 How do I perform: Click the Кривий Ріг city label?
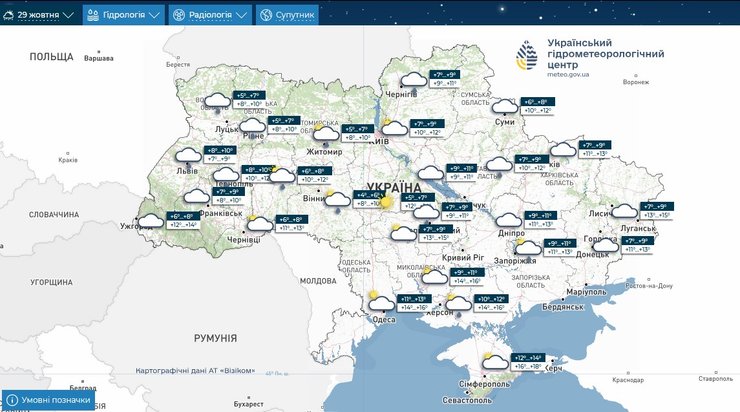click(x=463, y=258)
